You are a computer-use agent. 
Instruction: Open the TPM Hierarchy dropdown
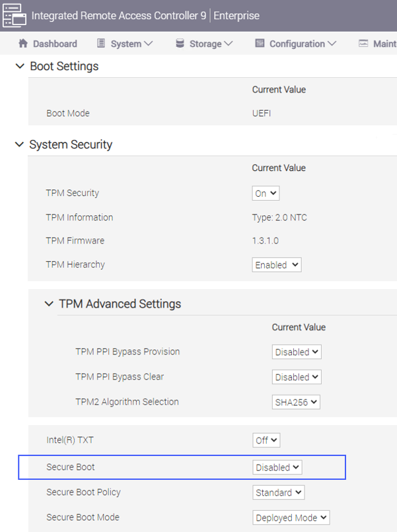pos(277,265)
